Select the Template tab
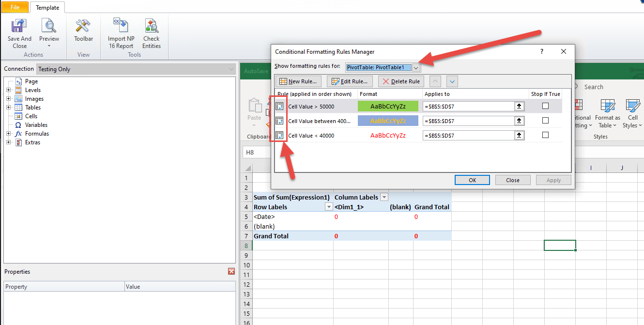The height and width of the screenshot is (325, 644). (47, 8)
